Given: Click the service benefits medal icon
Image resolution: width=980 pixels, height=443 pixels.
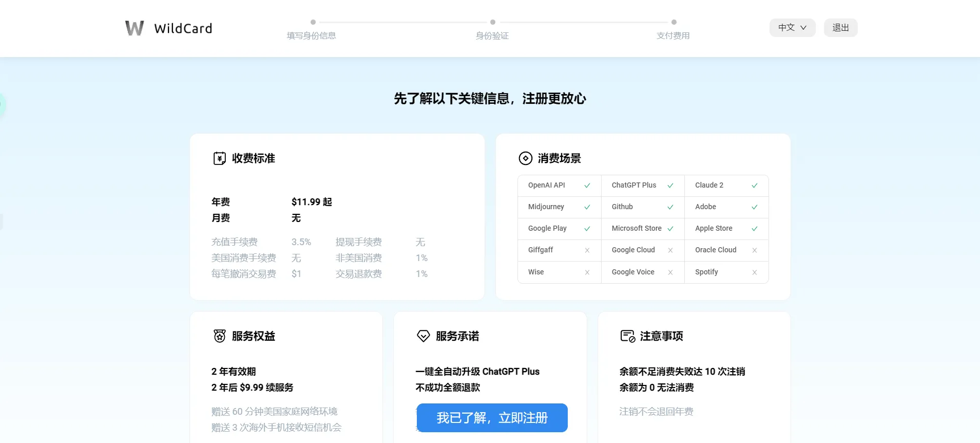Looking at the screenshot, I should (x=219, y=336).
